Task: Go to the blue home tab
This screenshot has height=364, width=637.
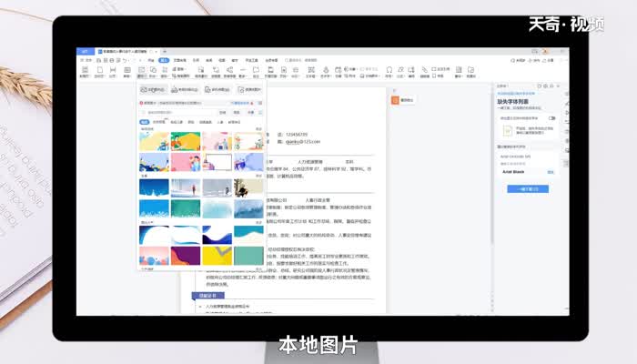Action: click(86, 52)
